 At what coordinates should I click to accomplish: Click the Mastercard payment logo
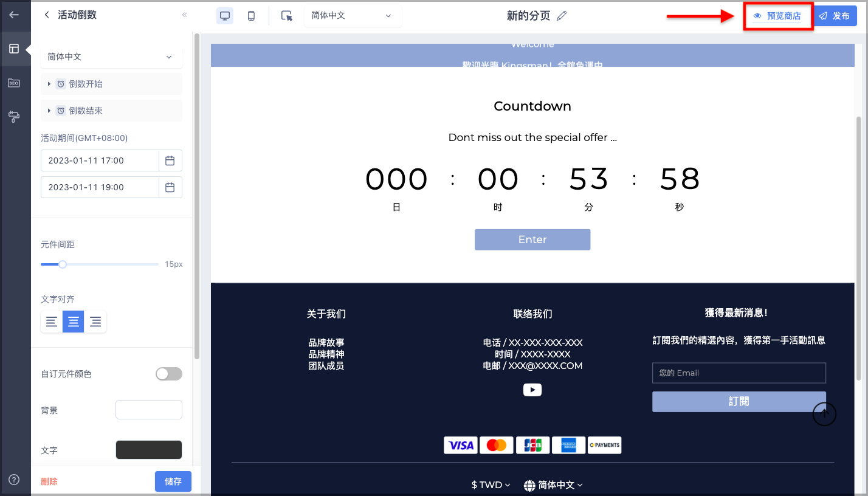tap(497, 445)
